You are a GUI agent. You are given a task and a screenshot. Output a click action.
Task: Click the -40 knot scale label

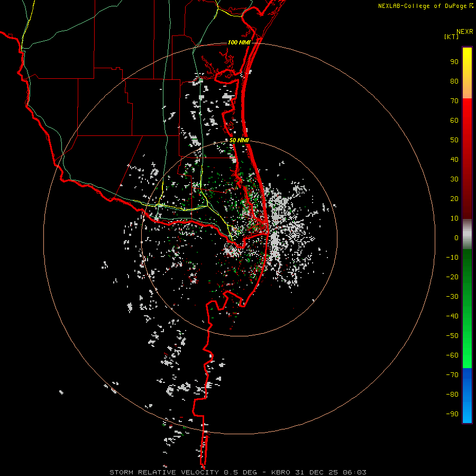[x=452, y=316]
